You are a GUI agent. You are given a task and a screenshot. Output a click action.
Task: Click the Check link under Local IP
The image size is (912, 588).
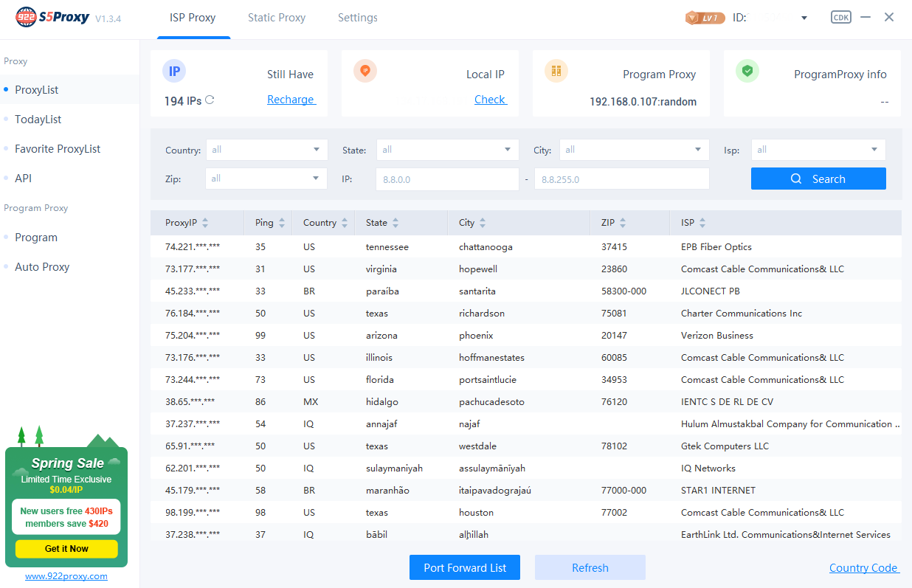tap(490, 100)
